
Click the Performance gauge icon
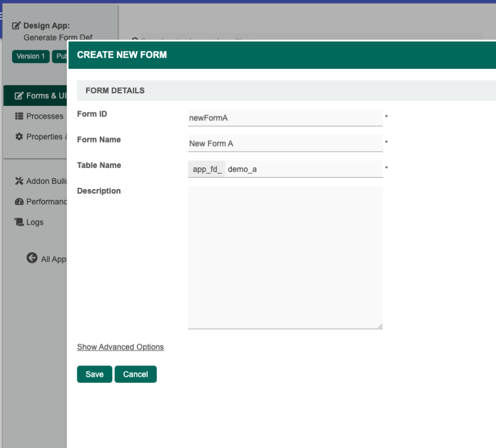[19, 202]
